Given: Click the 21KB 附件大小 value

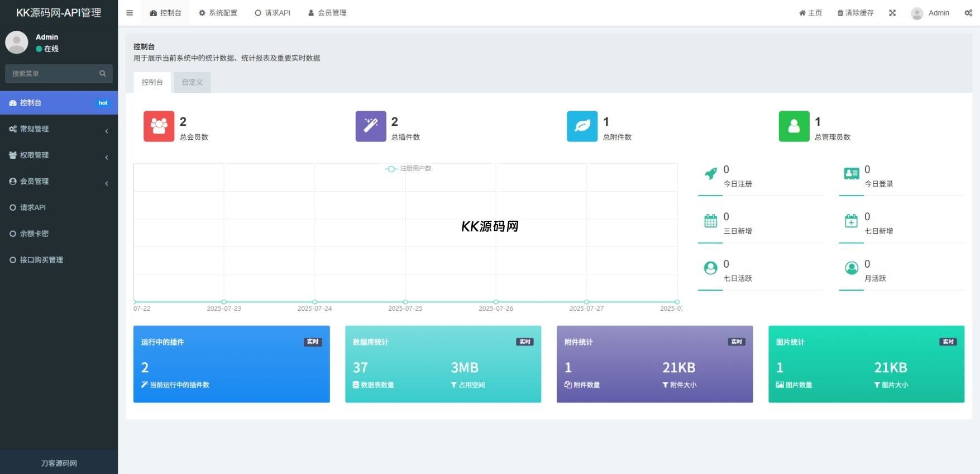Looking at the screenshot, I should [x=678, y=368].
